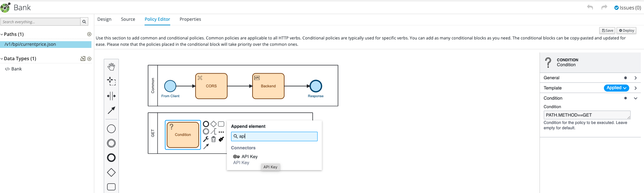
Task: Pick the task rectangle in palette
Action: [111, 187]
